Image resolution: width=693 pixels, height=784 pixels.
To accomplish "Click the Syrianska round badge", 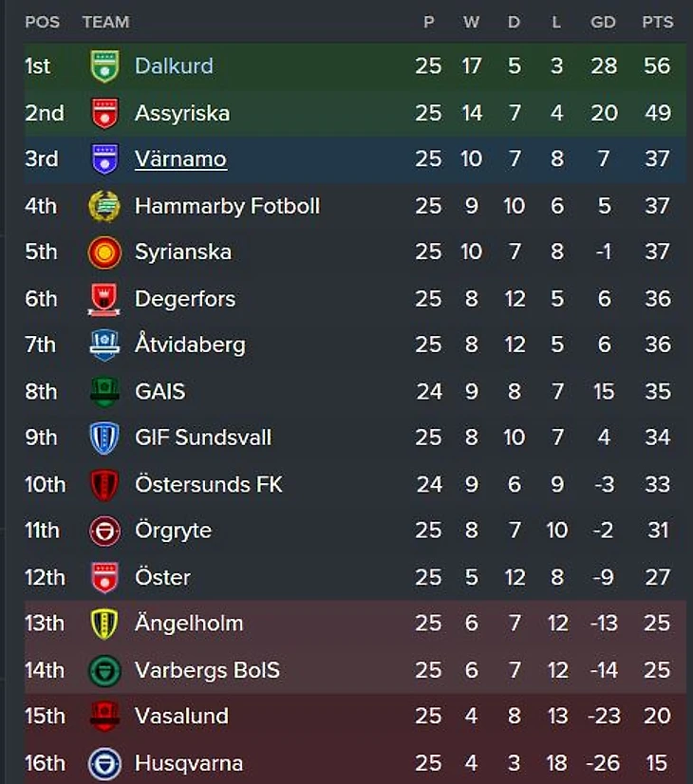I will pyautogui.click(x=104, y=252).
